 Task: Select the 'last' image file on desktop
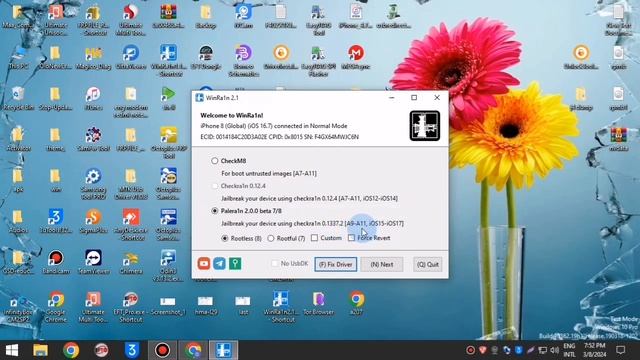click(243, 305)
